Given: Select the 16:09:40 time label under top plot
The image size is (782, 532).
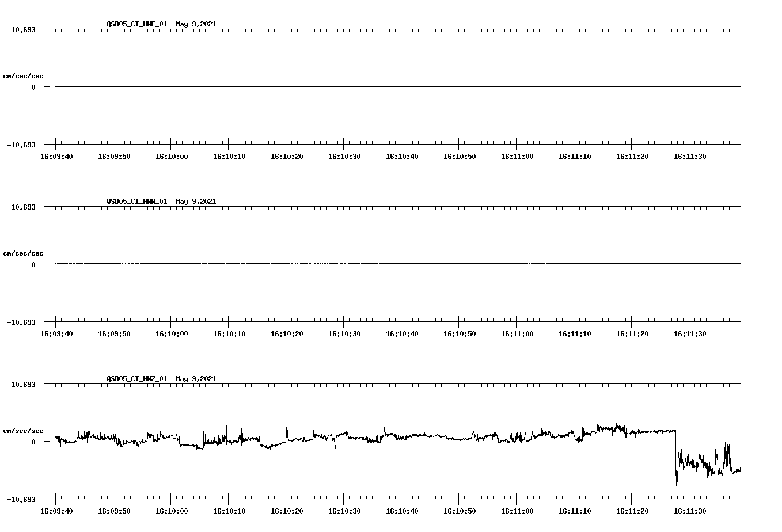Looking at the screenshot, I should [x=58, y=155].
